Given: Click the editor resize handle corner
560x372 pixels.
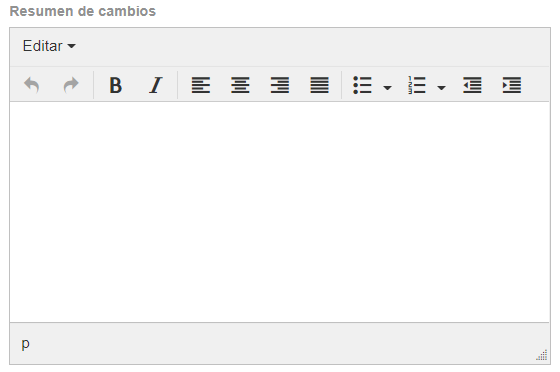Looking at the screenshot, I should 542,355.
